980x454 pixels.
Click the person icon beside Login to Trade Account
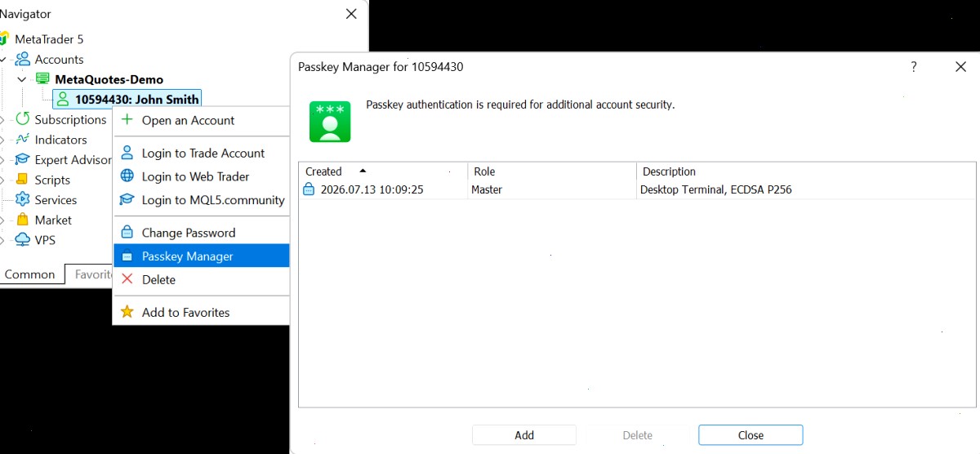point(127,153)
